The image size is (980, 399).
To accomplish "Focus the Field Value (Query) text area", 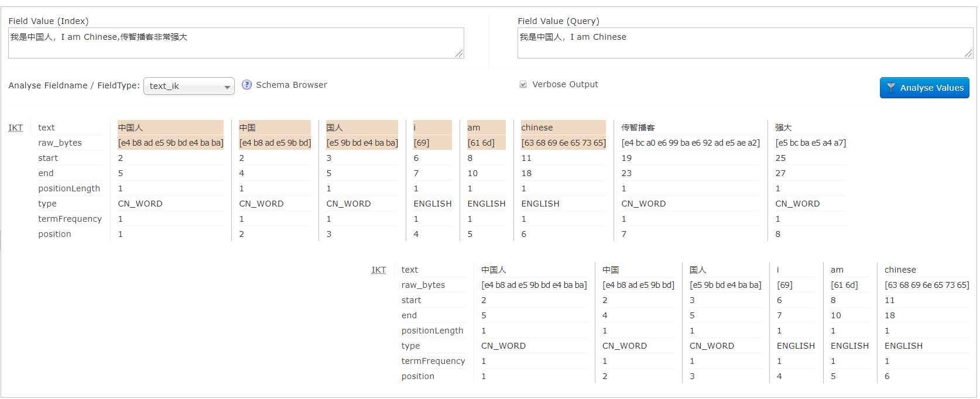I will [x=743, y=43].
